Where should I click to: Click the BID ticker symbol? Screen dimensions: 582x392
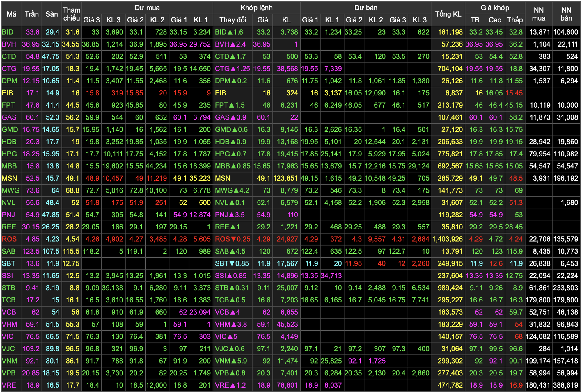pyautogui.click(x=8, y=32)
